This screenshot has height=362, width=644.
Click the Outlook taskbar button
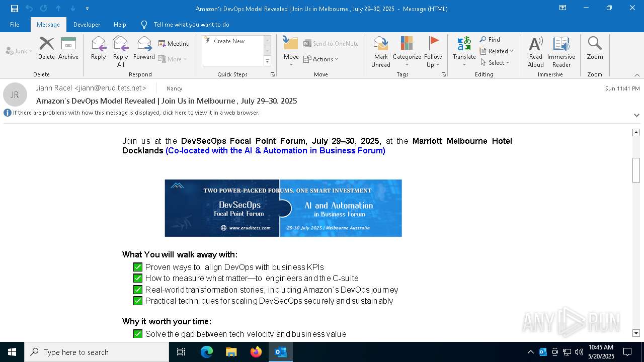click(281, 352)
